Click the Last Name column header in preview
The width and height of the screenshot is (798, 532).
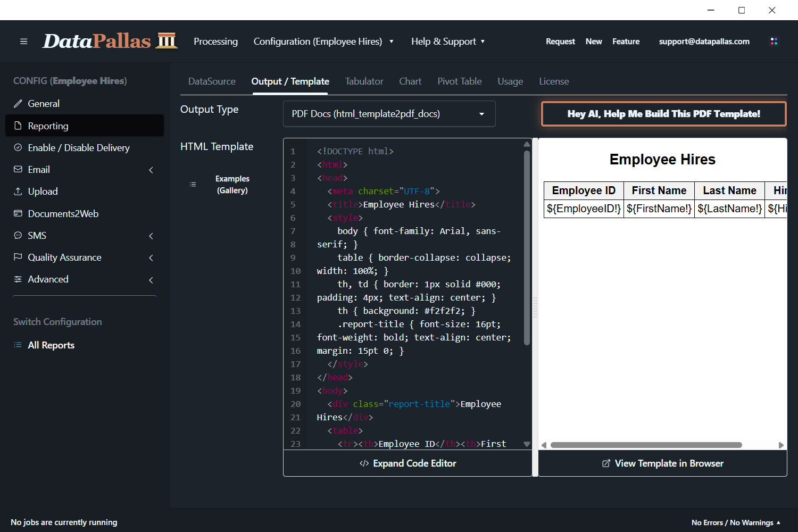pos(729,190)
